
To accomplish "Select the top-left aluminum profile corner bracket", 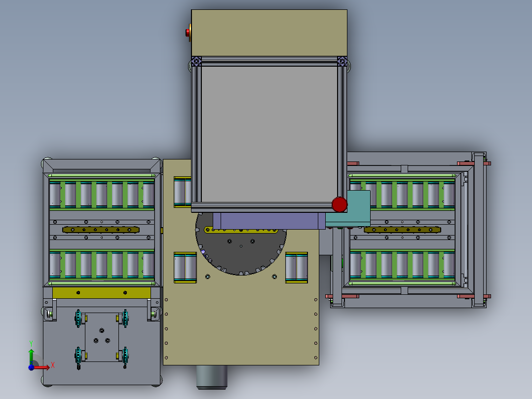I will click(x=196, y=61).
